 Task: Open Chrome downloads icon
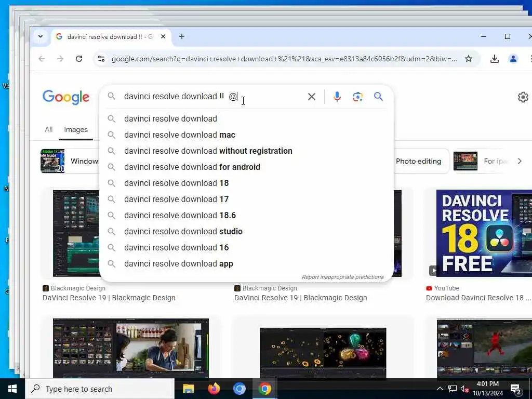tap(495, 59)
